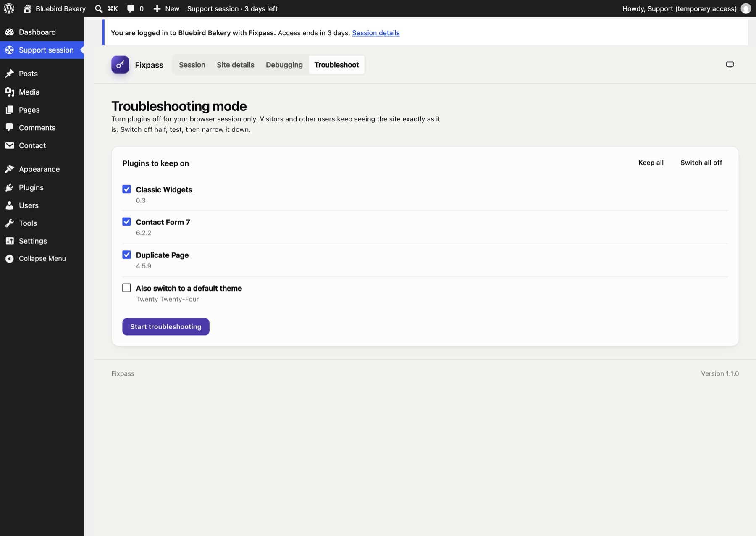The image size is (756, 536).
Task: Select the Troubleshoot tab
Action: click(337, 65)
